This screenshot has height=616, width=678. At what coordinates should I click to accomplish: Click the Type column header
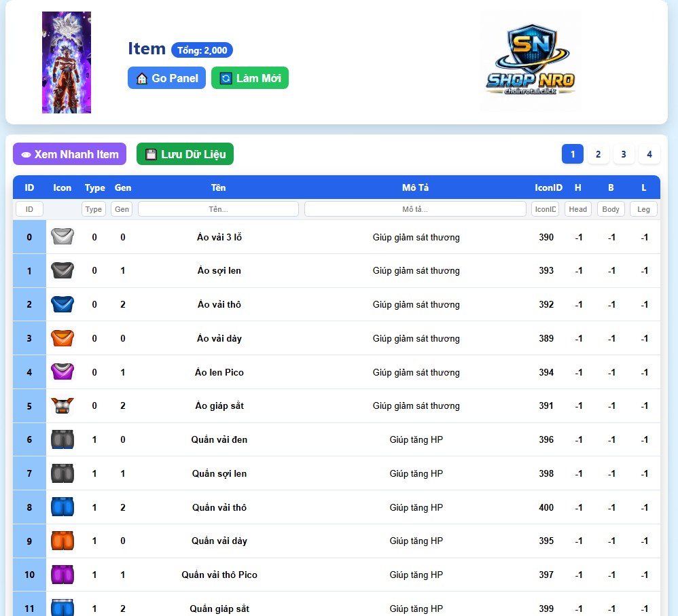94,187
